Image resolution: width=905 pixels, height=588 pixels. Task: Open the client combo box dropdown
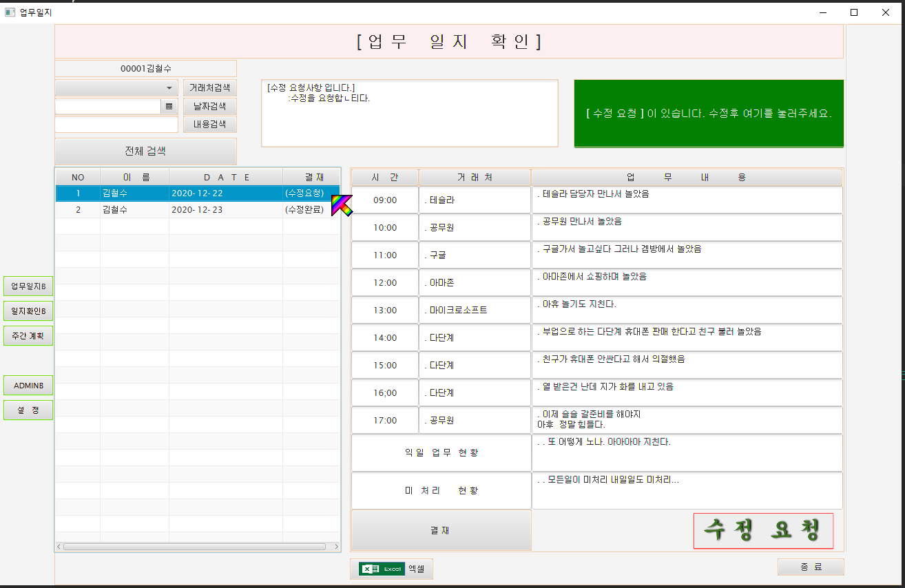coord(116,88)
